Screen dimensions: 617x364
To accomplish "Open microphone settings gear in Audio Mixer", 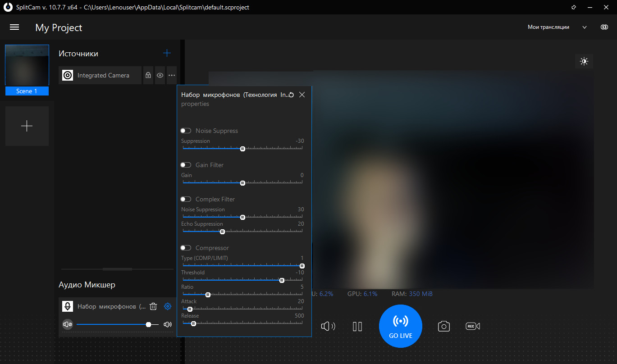I will 168,306.
